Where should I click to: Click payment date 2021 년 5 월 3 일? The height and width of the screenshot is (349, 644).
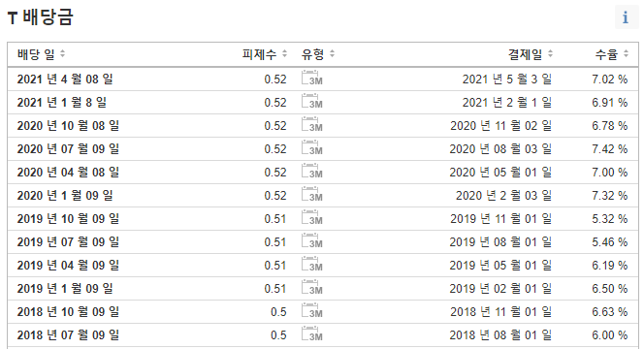click(507, 79)
